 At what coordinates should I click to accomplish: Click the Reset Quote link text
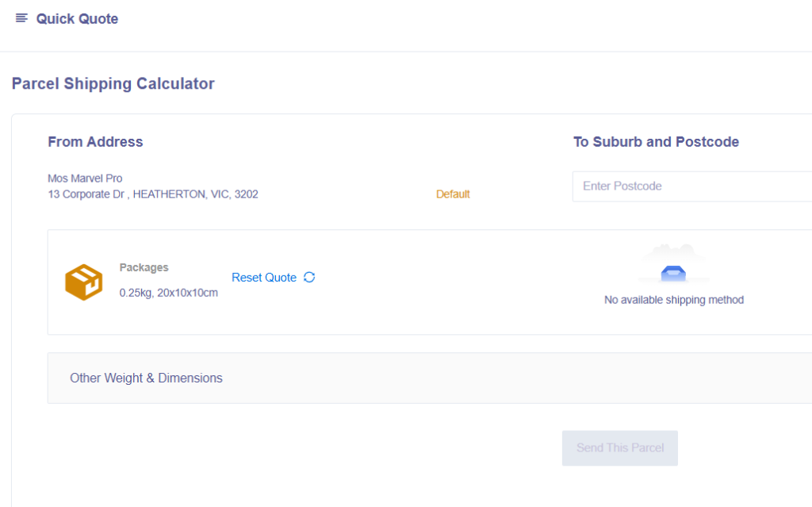264,278
